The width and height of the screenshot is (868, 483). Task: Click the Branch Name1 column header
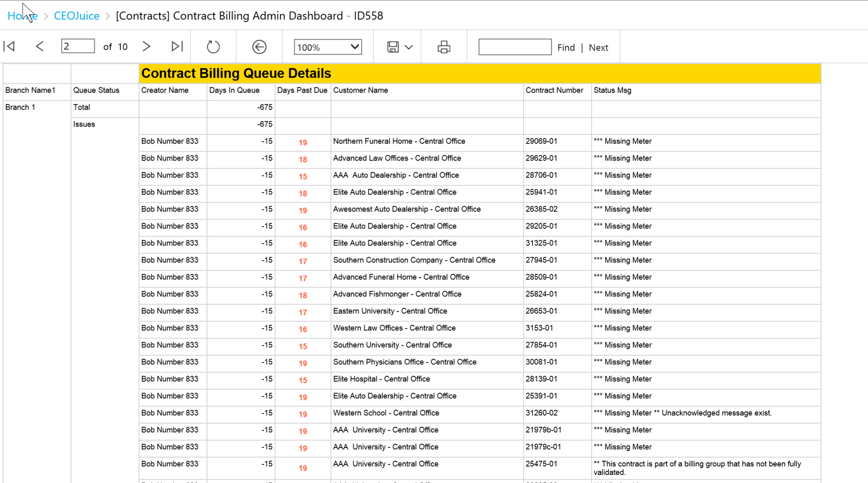coord(30,90)
